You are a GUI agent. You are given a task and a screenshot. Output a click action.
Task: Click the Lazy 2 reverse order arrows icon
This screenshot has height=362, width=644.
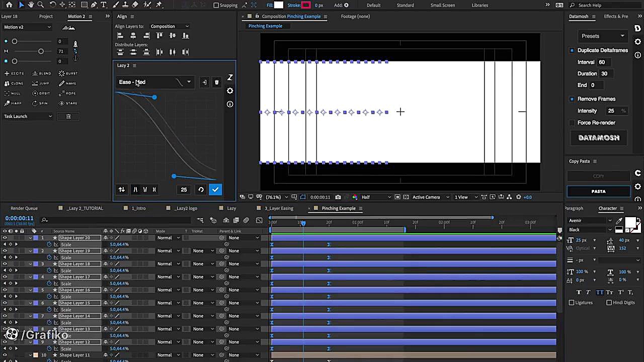121,190
